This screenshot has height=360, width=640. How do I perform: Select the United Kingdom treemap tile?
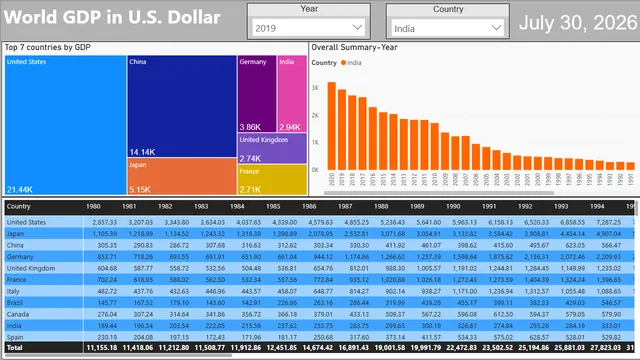pyautogui.click(x=272, y=149)
